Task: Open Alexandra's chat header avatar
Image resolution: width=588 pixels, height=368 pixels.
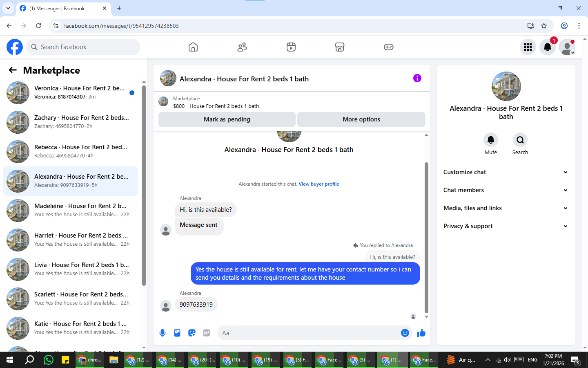Action: point(168,79)
